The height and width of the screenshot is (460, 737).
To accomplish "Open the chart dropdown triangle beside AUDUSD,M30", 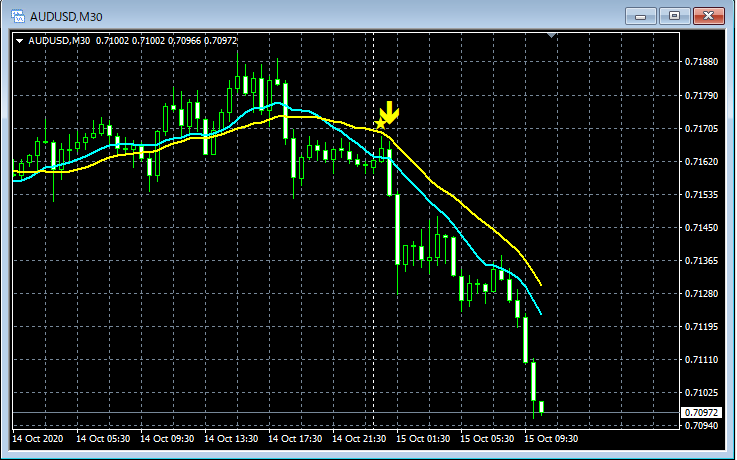I will (x=20, y=41).
